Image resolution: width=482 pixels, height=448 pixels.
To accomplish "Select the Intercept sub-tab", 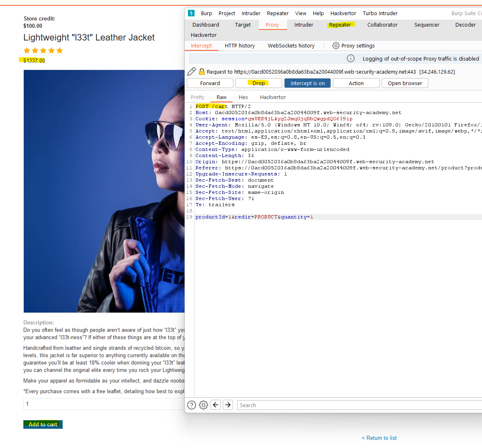I will tap(201, 46).
